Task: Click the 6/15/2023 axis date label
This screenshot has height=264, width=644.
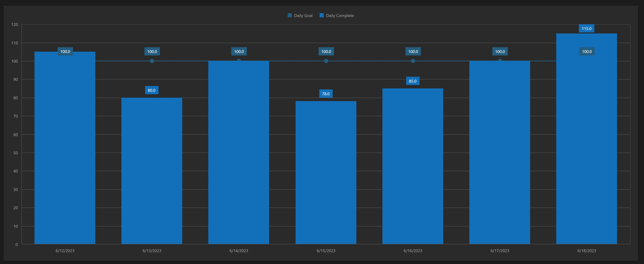Action: coord(326,250)
